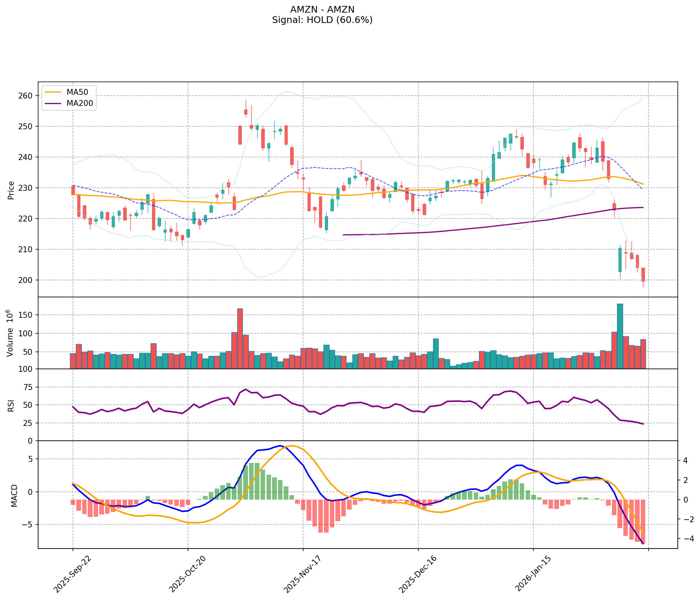700x600 pixels.
Task: Click the Signal: HOLD (60.6%) text
Action: [x=322, y=20]
